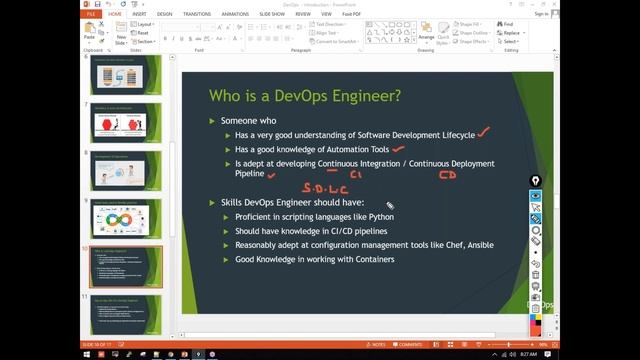640x360 pixels.
Task: Open the Windows Start button
Action: tap(87, 354)
